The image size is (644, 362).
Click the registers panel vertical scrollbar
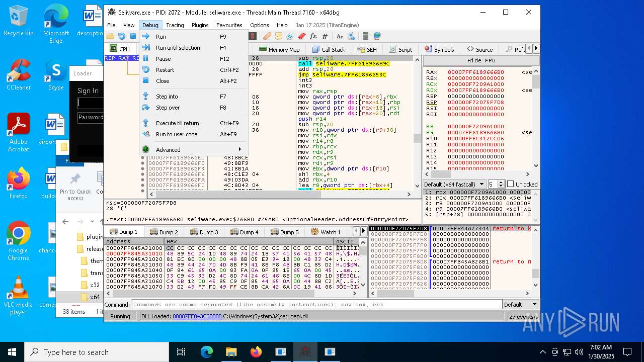click(536, 118)
